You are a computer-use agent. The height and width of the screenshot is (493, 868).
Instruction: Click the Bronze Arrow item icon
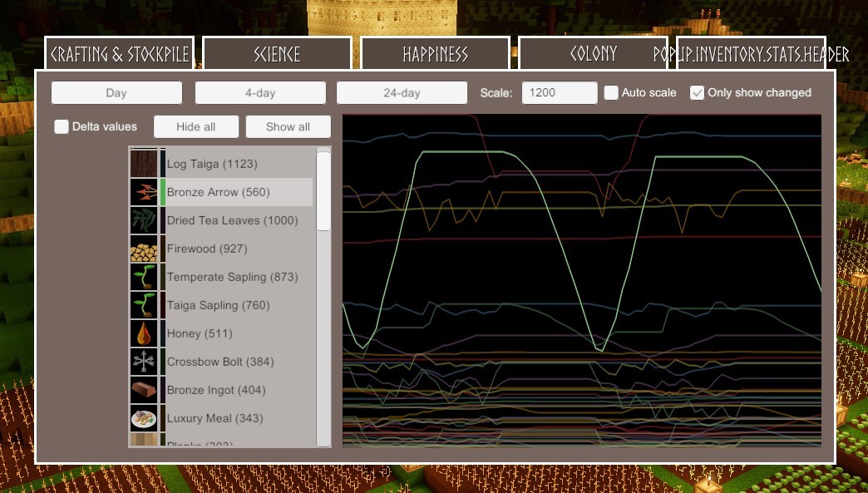pyautogui.click(x=144, y=192)
